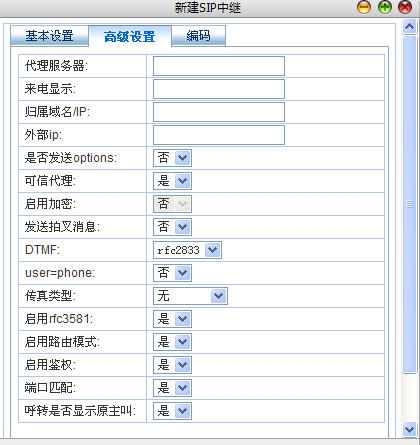The image size is (420, 445).
Task: Change the user=phone dropdown value
Action: [172, 273]
